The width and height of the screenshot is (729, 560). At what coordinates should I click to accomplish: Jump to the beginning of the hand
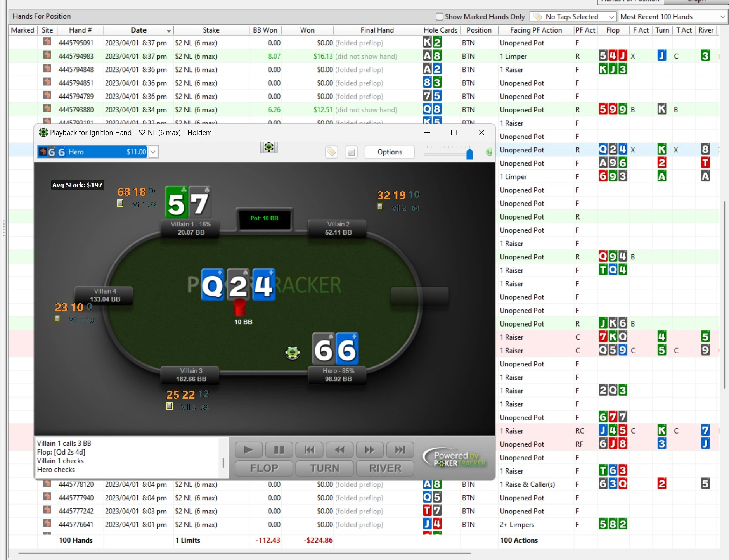(309, 450)
